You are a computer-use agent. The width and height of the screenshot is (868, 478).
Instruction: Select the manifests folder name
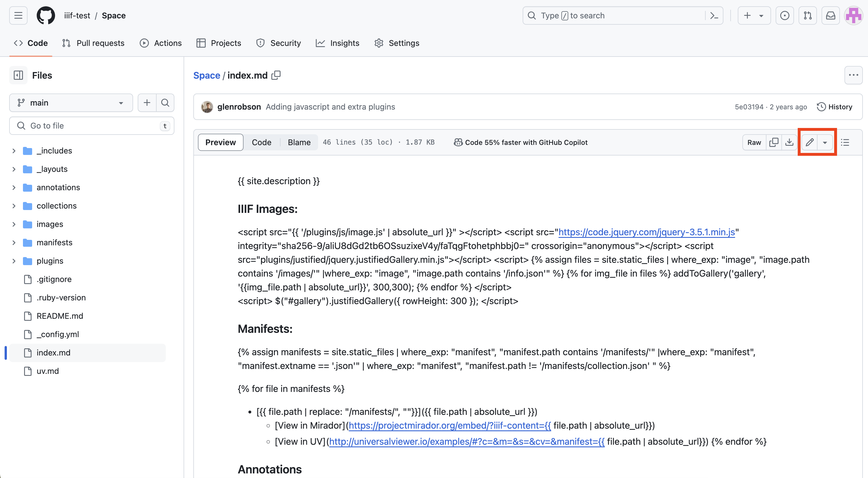click(x=55, y=242)
